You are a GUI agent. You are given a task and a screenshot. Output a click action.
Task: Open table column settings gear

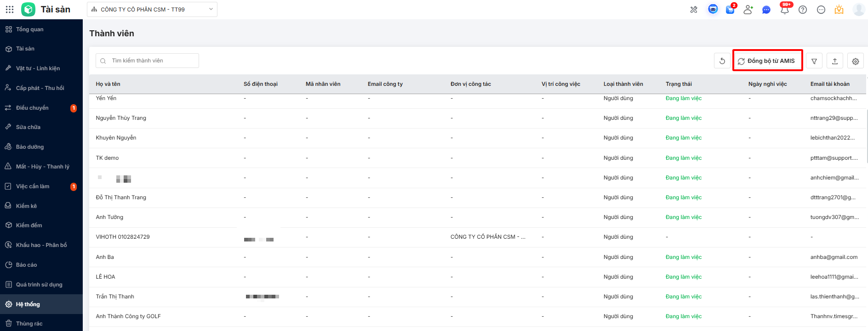tap(855, 61)
